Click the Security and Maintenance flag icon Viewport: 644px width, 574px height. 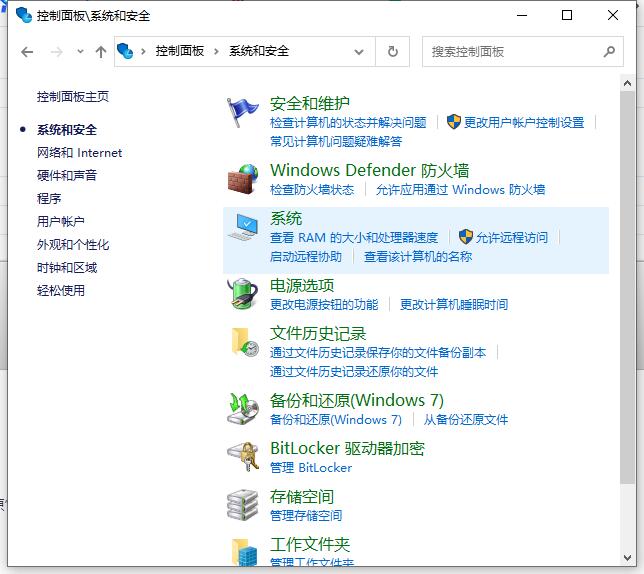coord(242,112)
